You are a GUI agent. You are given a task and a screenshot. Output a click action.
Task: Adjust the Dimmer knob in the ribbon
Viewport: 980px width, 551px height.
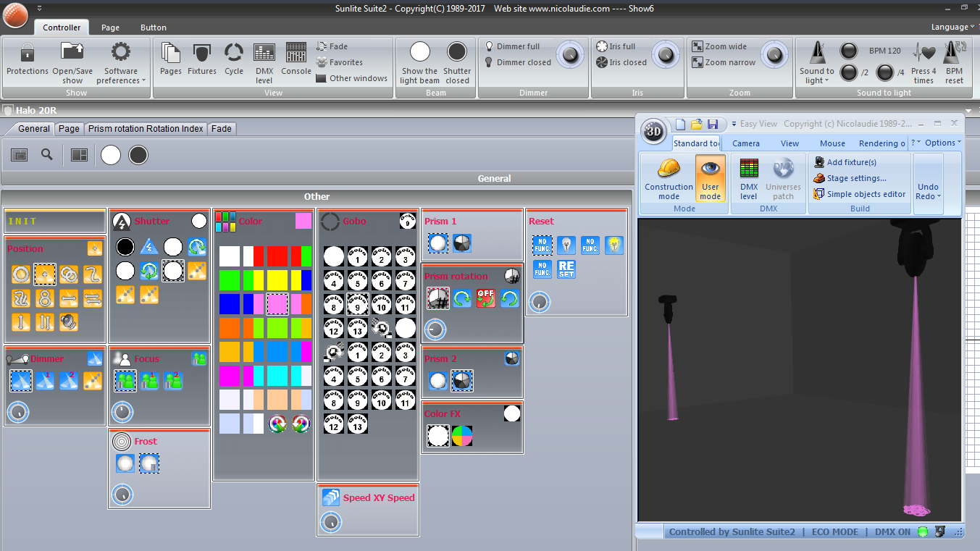tap(571, 54)
